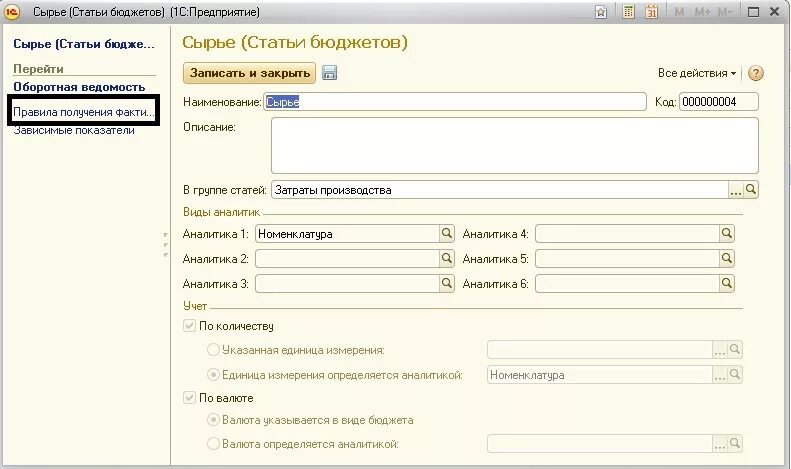Click search icon of Аналитика 4 field

click(727, 233)
